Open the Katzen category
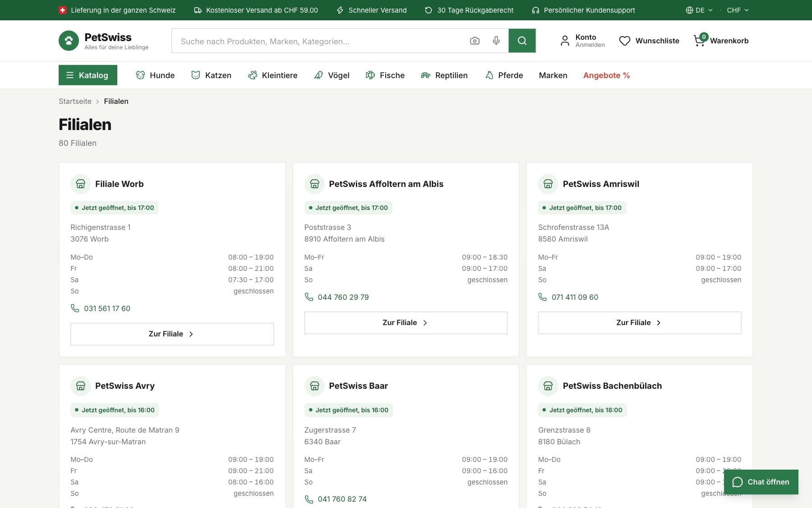 pyautogui.click(x=211, y=75)
